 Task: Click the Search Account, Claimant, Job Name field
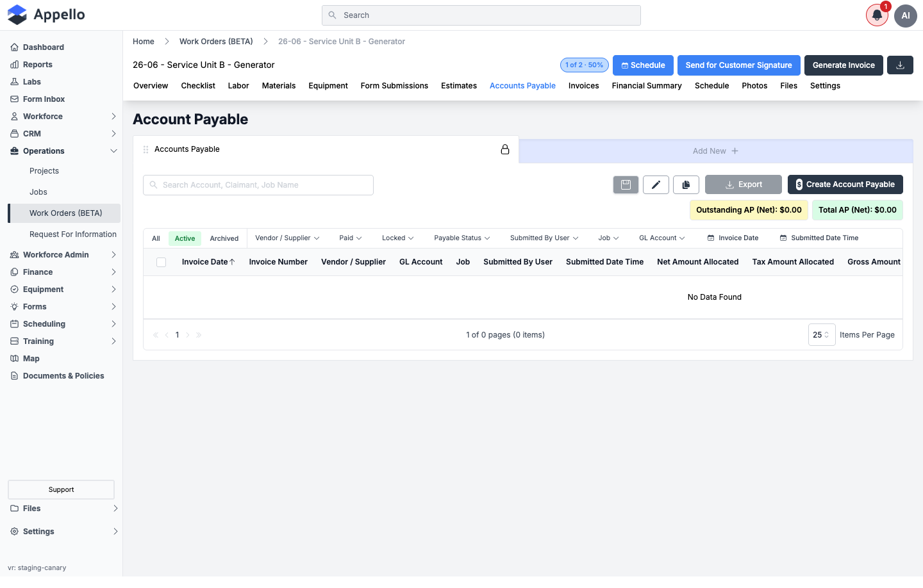[258, 185]
